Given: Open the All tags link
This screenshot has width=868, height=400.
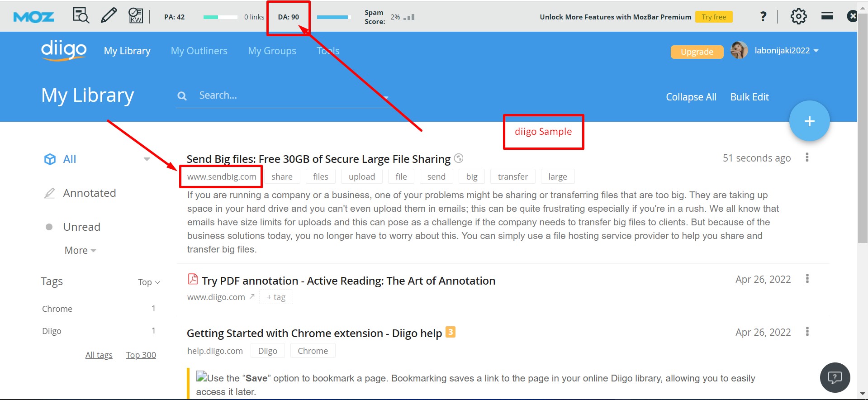Looking at the screenshot, I should coord(99,355).
